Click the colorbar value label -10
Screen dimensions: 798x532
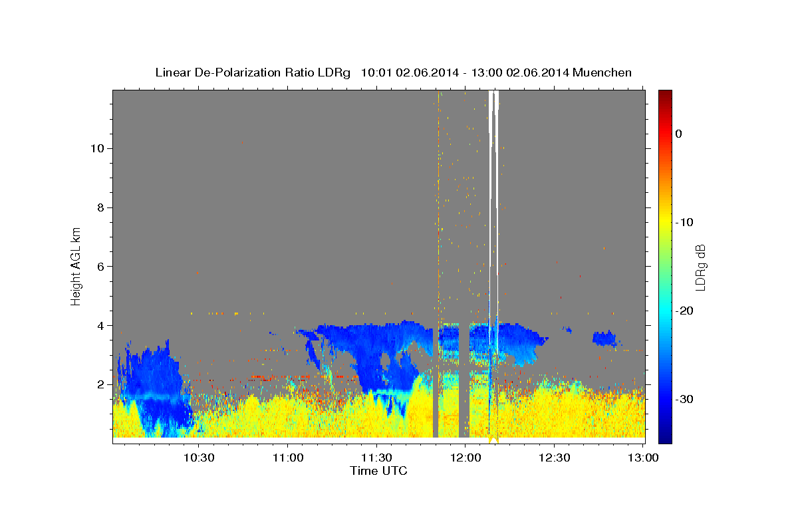tap(684, 222)
